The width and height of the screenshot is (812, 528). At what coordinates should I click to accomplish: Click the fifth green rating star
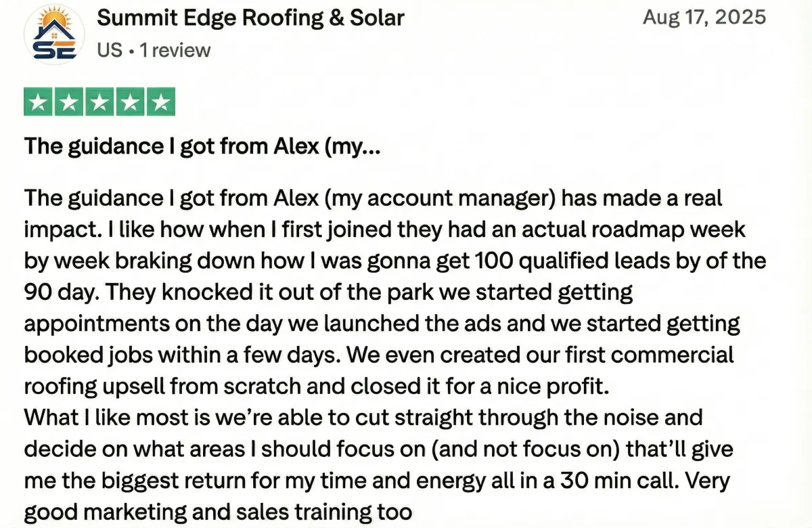(x=160, y=102)
